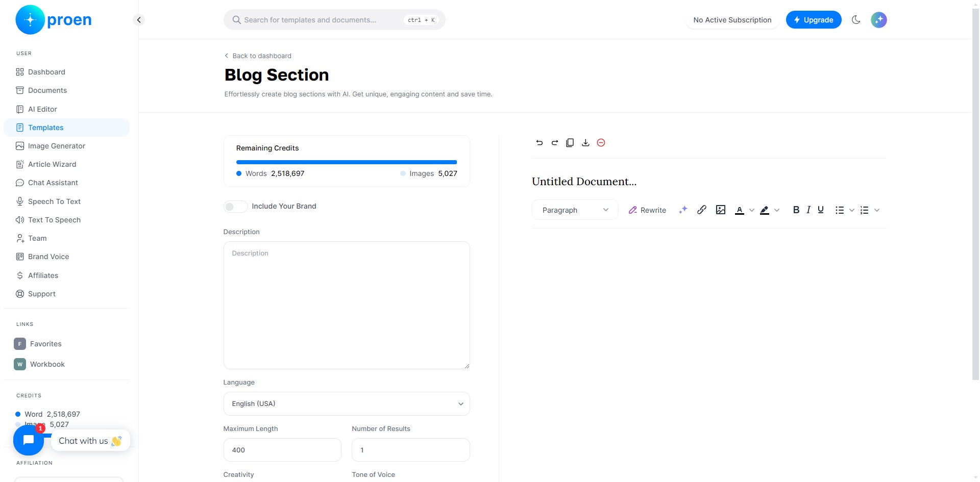Open Affiliates in the sidebar
Viewport: 980px width, 482px height.
pyautogui.click(x=66, y=275)
